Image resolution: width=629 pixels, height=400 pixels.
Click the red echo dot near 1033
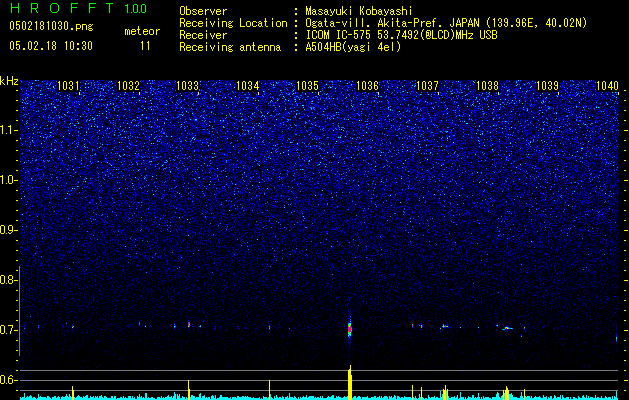click(189, 324)
